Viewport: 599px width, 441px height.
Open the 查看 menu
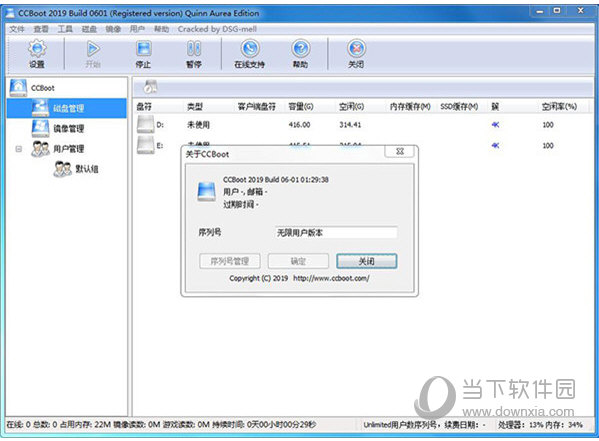41,29
